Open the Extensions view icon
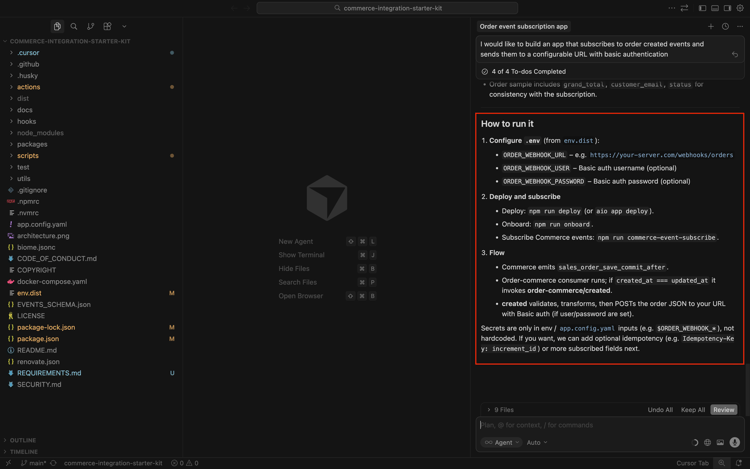The height and width of the screenshot is (469, 750). point(107,26)
